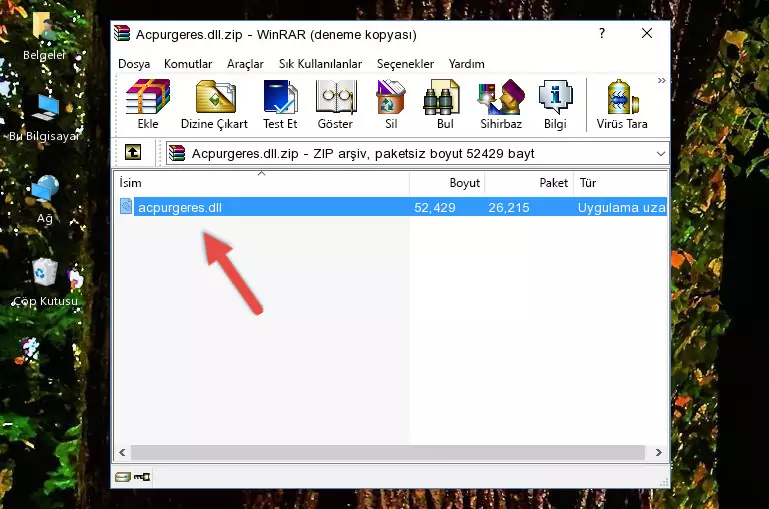Image resolution: width=769 pixels, height=509 pixels.
Task: Start Virüs Tara virus scan
Action: click(622, 104)
